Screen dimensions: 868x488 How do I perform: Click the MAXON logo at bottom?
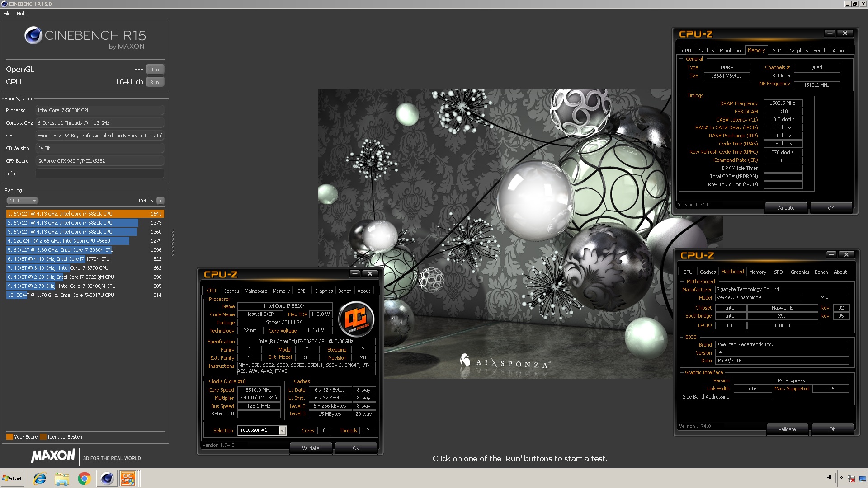tap(53, 456)
